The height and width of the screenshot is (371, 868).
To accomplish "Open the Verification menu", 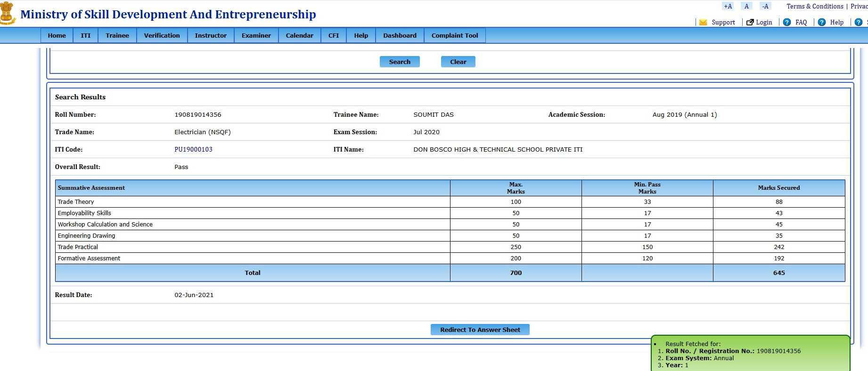I will point(162,35).
